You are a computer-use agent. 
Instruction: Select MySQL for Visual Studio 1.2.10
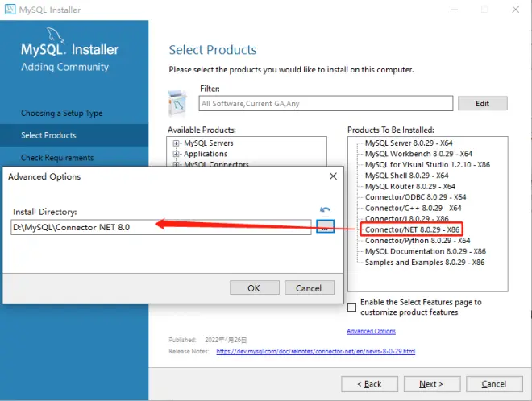(x=427, y=165)
